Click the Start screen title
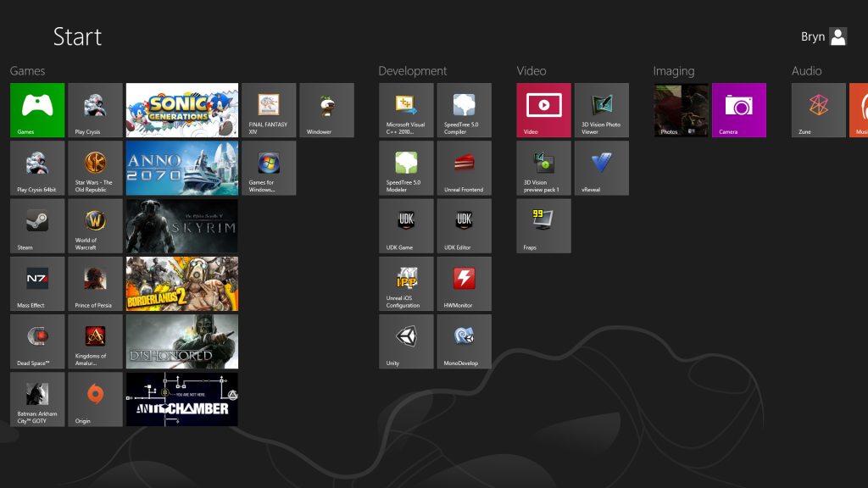This screenshot has height=488, width=868. click(77, 36)
